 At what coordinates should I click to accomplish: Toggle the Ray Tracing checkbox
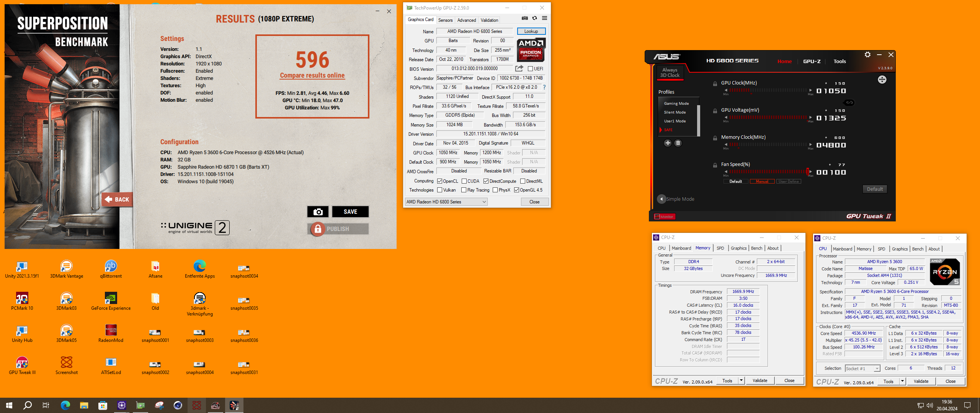click(x=464, y=190)
